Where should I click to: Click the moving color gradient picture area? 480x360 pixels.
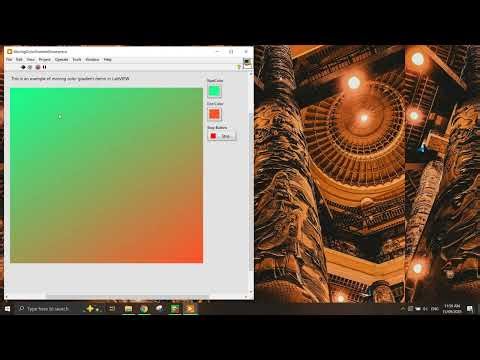[x=106, y=175]
